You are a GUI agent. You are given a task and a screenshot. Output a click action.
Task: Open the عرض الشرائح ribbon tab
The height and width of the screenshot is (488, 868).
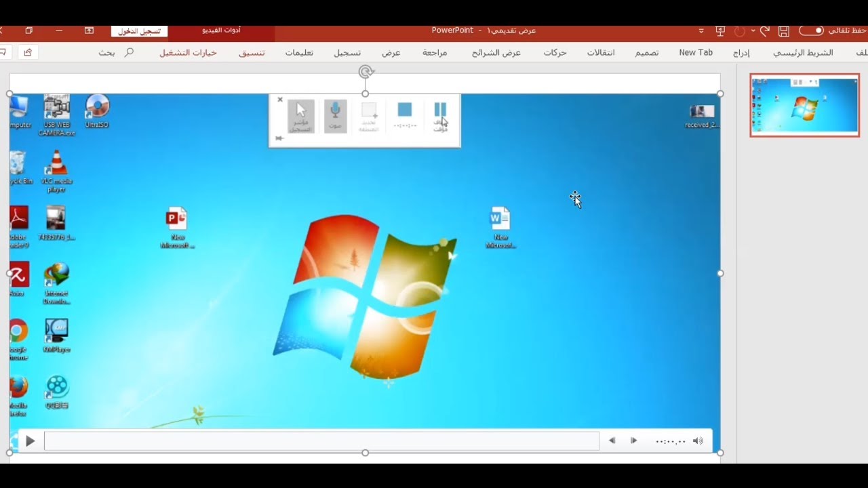(x=496, y=52)
